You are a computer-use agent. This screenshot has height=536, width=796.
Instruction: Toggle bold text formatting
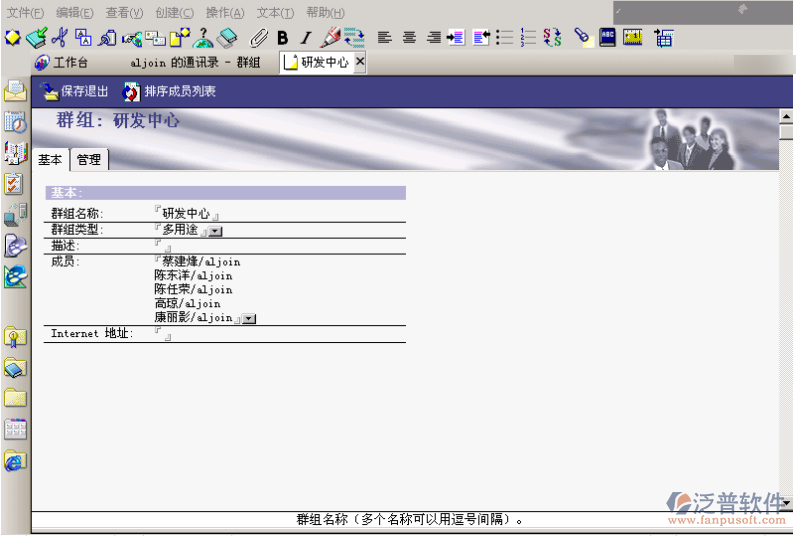coord(283,38)
